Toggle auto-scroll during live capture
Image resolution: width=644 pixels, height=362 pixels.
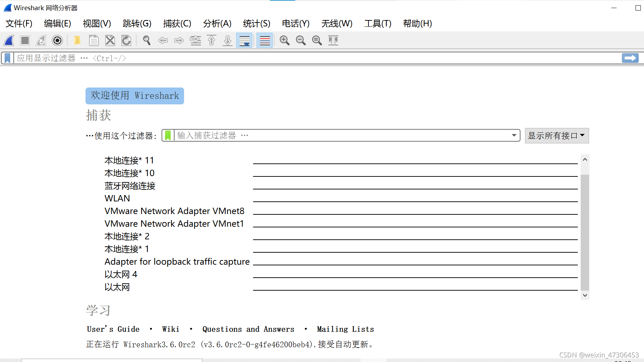[x=244, y=40]
